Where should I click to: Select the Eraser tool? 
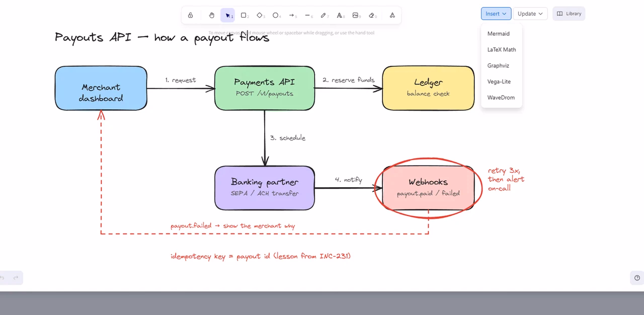click(x=372, y=16)
